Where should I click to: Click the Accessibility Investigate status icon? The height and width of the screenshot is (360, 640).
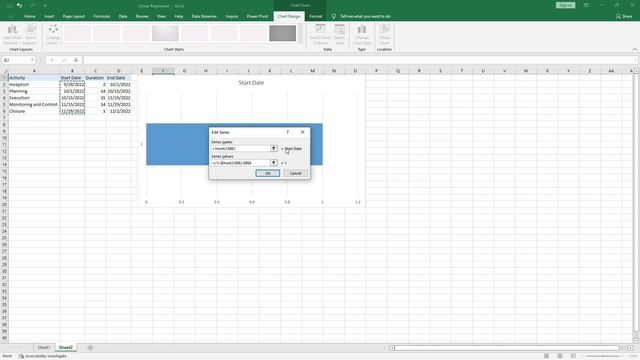click(21, 356)
